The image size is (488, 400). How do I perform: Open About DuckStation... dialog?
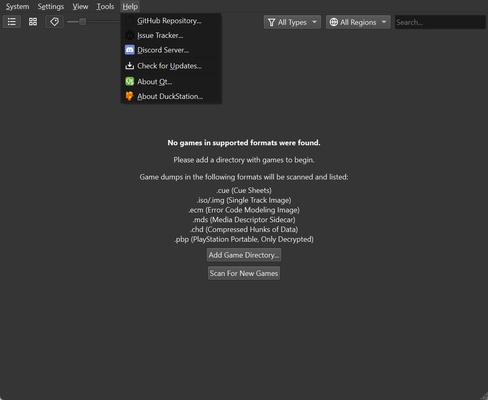(171, 96)
